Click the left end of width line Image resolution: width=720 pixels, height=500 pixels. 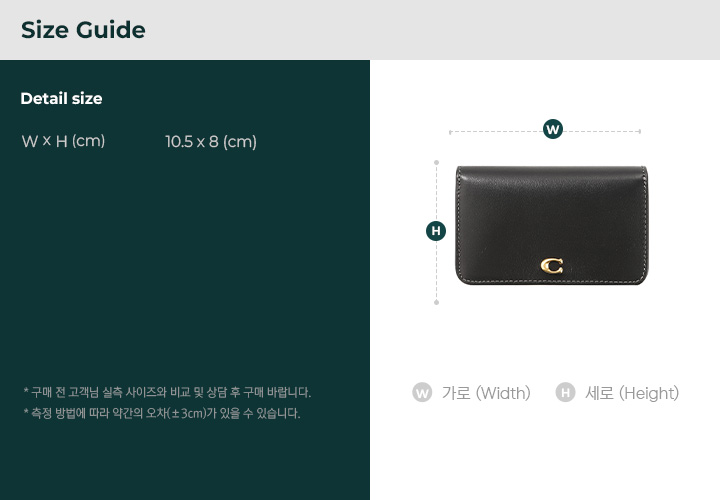450,132
